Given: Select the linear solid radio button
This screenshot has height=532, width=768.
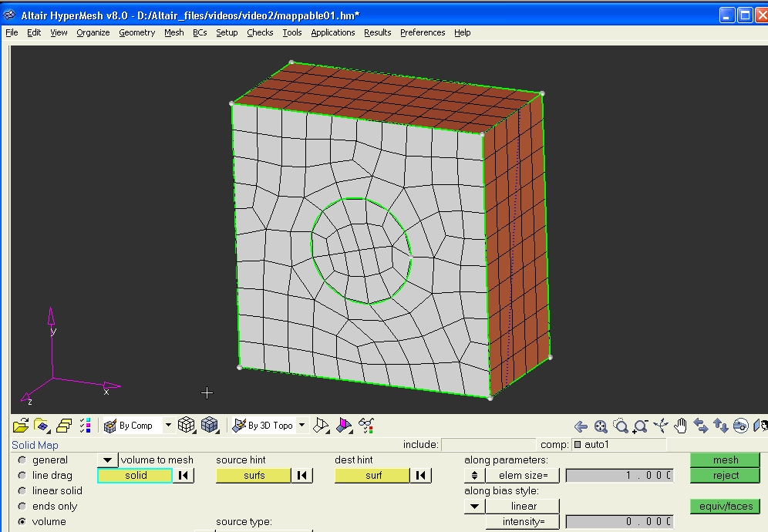Looking at the screenshot, I should point(22,491).
